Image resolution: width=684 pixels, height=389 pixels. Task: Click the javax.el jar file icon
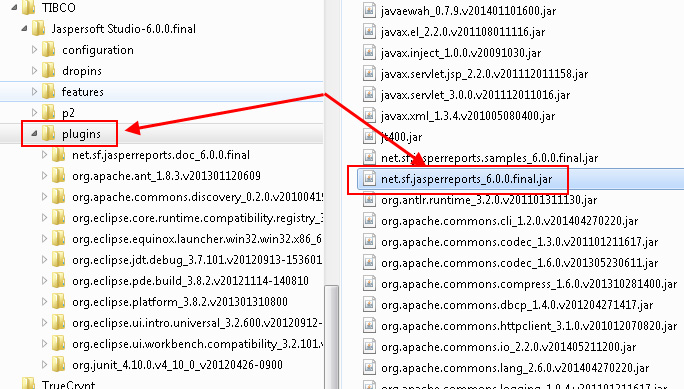pyautogui.click(x=369, y=31)
